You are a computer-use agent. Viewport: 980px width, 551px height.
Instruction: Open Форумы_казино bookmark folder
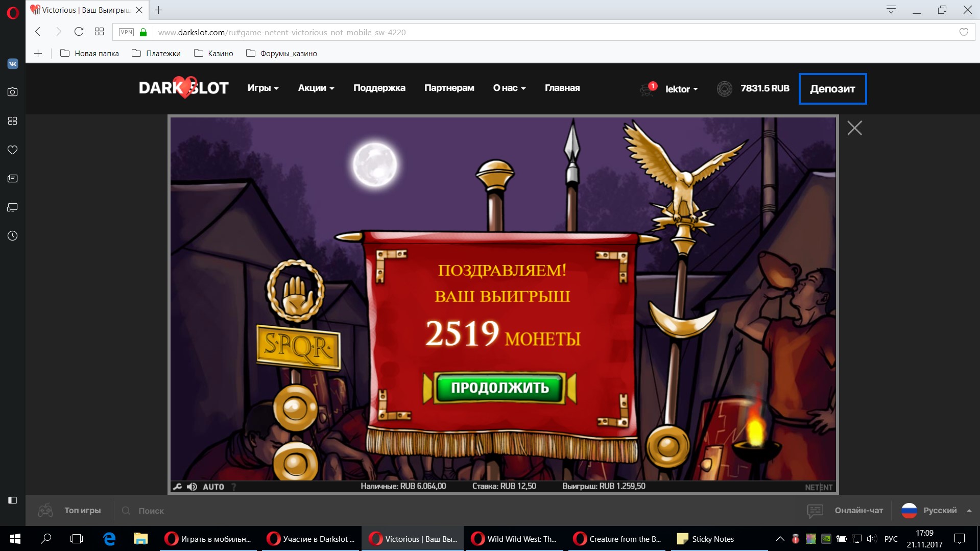click(x=281, y=53)
